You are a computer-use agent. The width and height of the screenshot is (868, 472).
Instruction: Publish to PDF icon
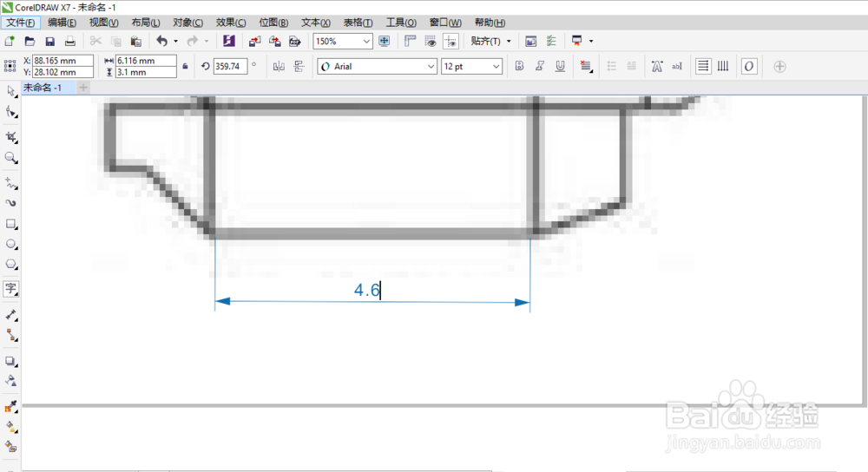click(x=294, y=41)
